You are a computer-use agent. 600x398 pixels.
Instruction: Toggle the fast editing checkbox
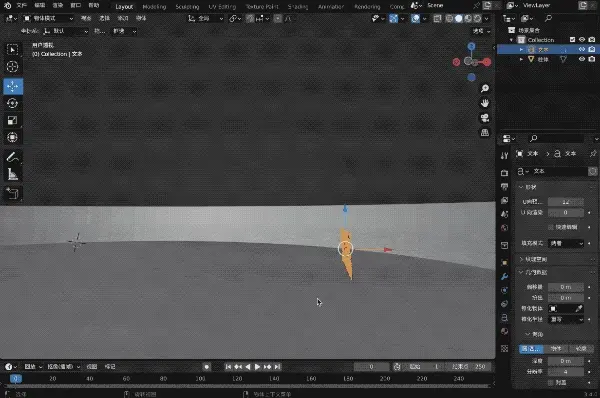[x=551, y=227]
